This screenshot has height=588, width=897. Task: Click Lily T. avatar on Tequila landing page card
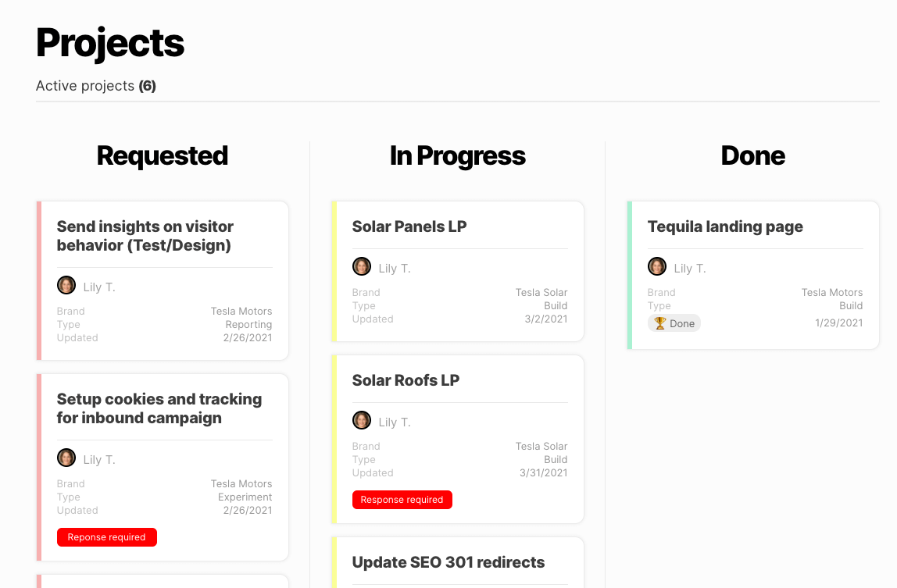(656, 266)
